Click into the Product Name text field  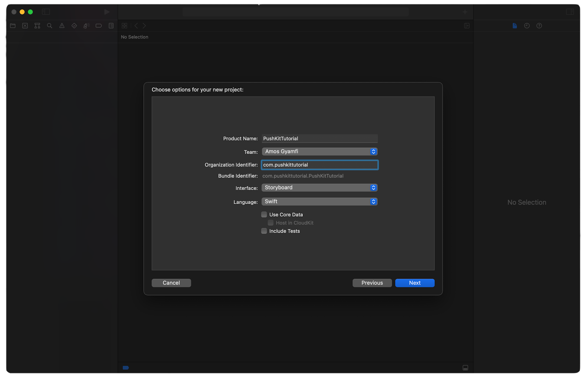click(x=319, y=139)
